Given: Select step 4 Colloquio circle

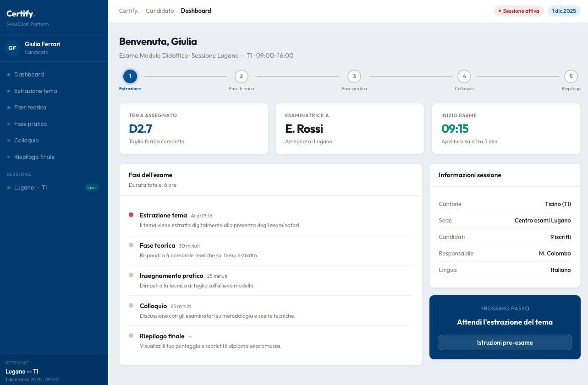Looking at the screenshot, I should click(x=464, y=76).
